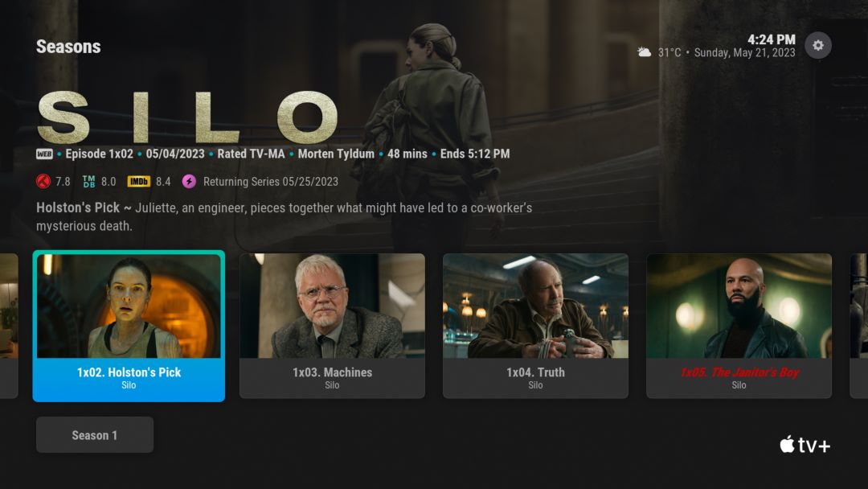Viewport: 868px width, 489px height.
Task: Open the settings gear icon
Action: point(817,45)
